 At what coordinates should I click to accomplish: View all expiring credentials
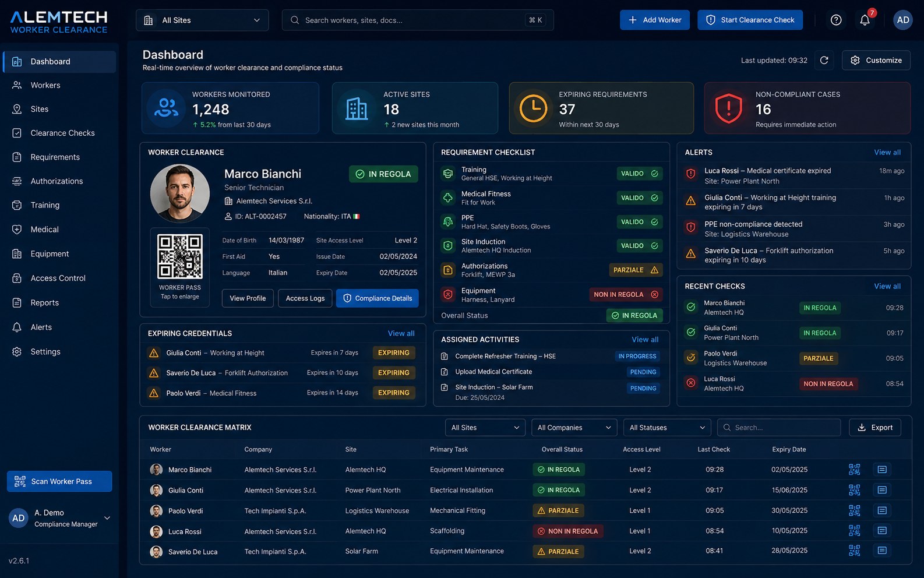tap(401, 333)
